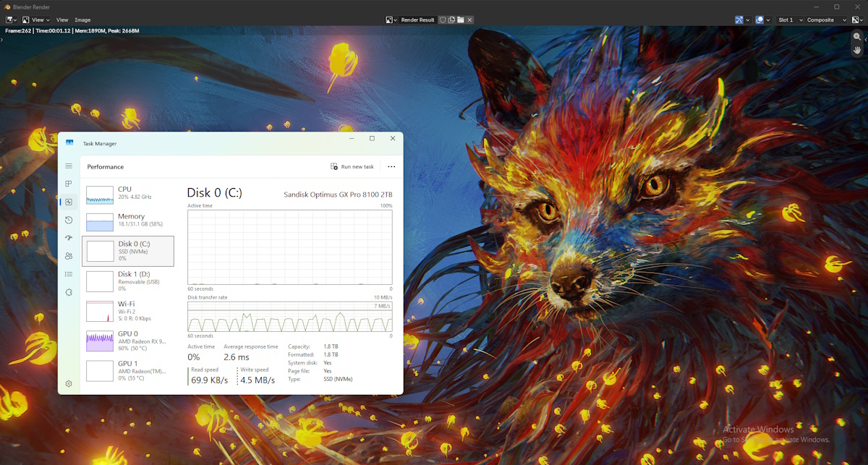Minimize the Task Manager window

(x=351, y=138)
